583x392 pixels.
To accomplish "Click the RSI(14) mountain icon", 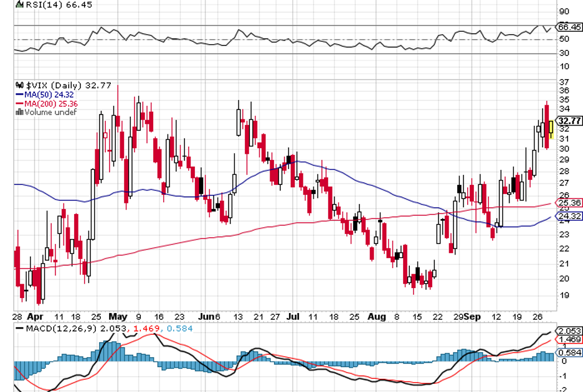I will [x=18, y=5].
